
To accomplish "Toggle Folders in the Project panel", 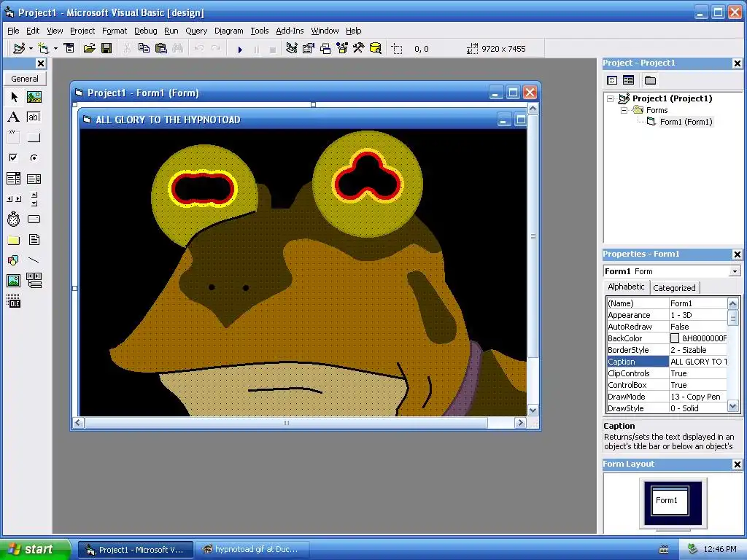I will (650, 80).
